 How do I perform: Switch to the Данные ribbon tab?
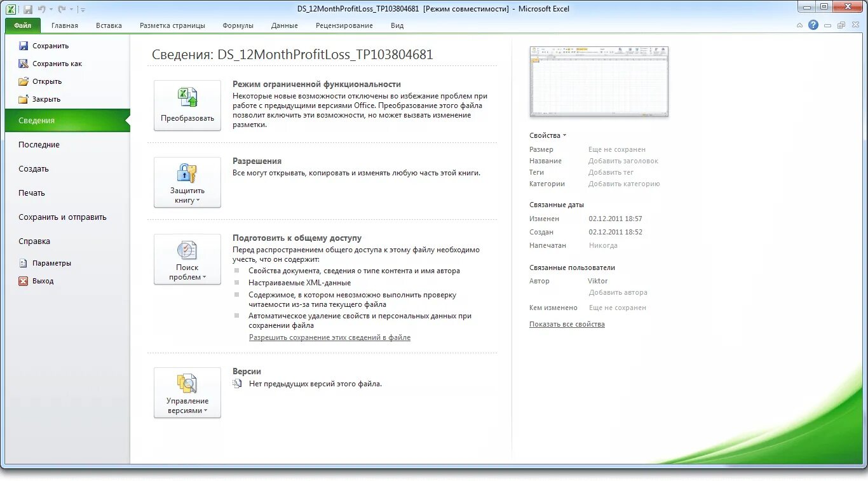click(284, 25)
